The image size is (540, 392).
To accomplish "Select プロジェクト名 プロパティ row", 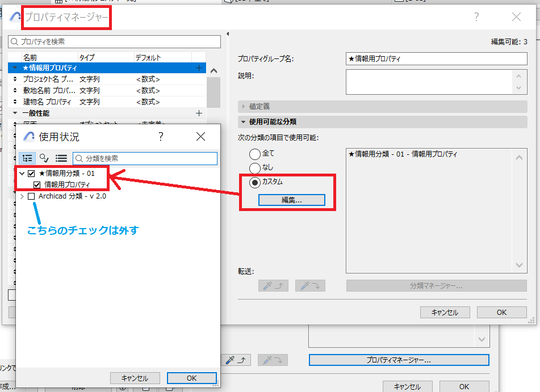I will click(107, 79).
